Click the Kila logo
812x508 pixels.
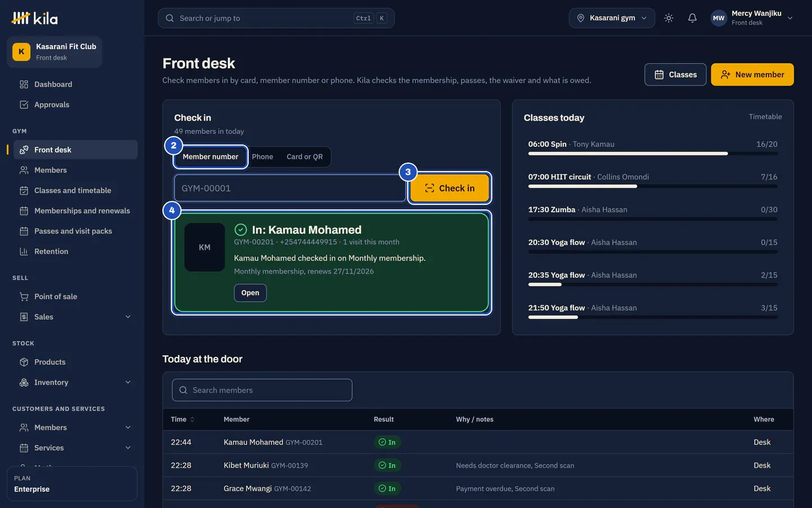click(x=34, y=18)
